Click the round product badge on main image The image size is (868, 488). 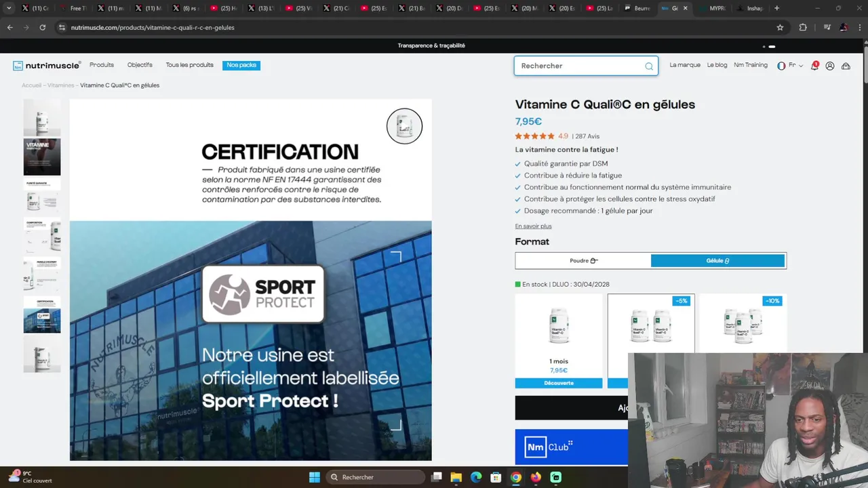click(x=404, y=126)
